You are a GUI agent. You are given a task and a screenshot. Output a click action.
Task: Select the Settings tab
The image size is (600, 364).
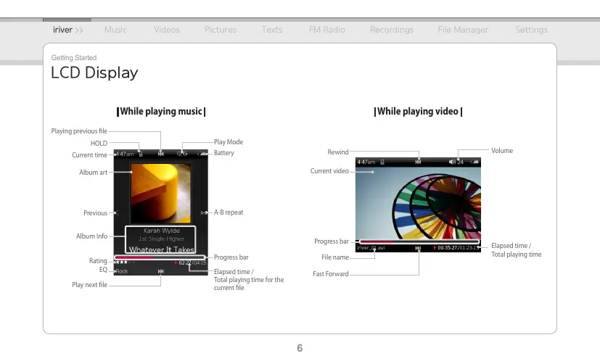[531, 30]
